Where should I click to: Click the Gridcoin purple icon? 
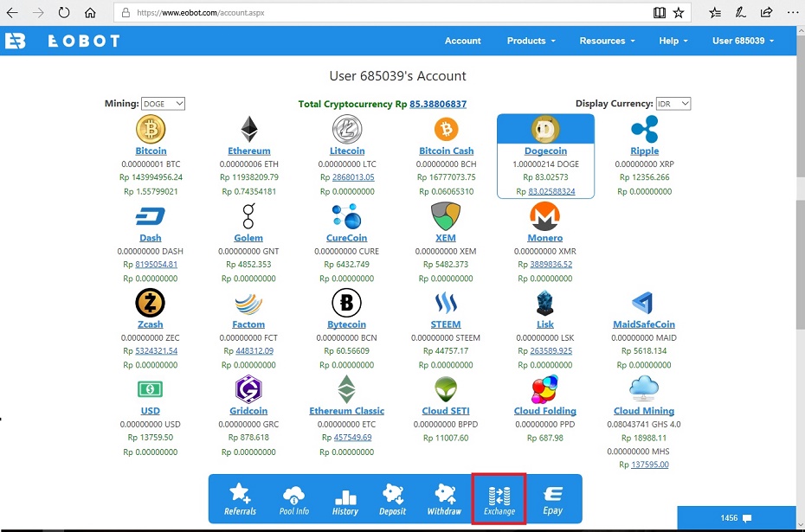tap(248, 389)
